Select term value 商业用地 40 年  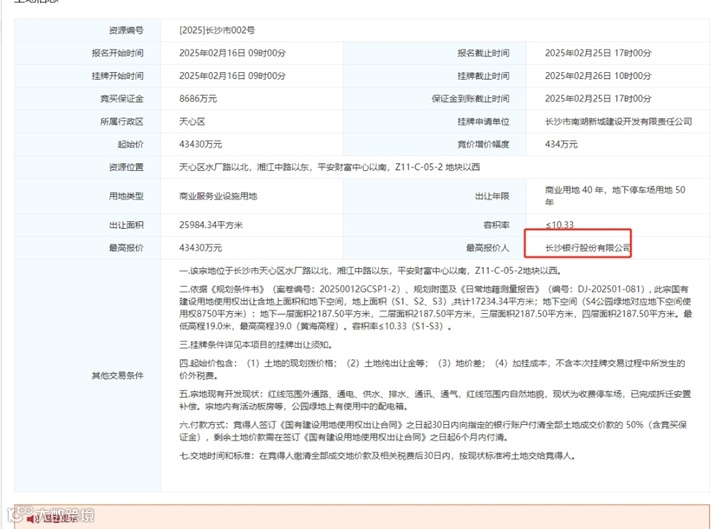click(x=574, y=190)
